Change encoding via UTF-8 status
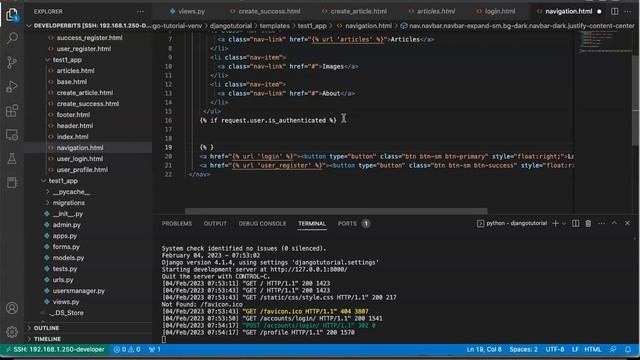The width and height of the screenshot is (640, 360). pos(555,349)
